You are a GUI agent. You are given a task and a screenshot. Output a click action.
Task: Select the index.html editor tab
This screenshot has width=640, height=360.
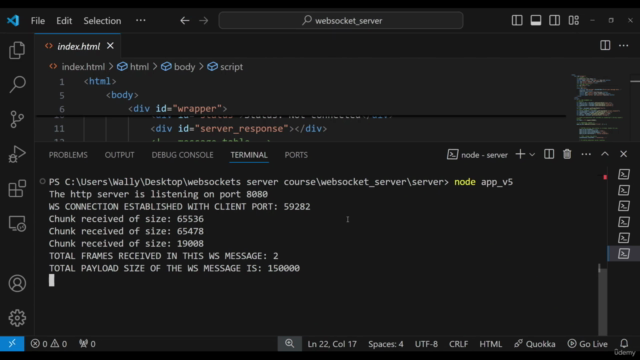[x=78, y=46]
